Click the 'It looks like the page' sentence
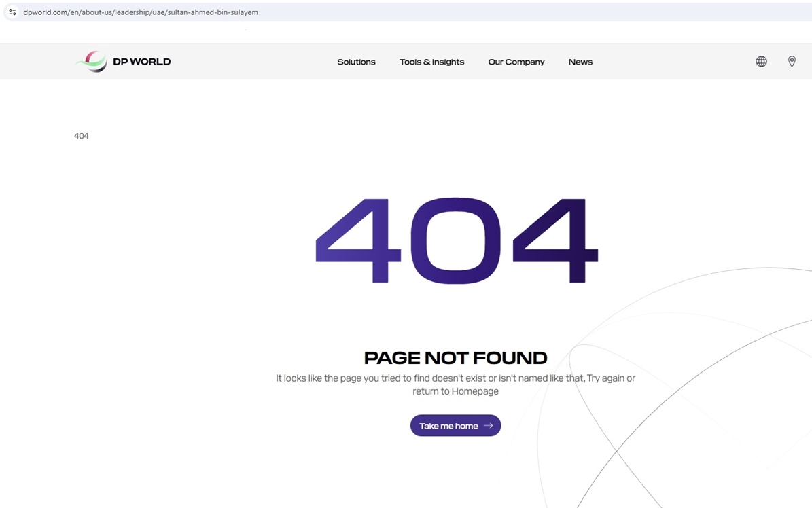 click(455, 378)
